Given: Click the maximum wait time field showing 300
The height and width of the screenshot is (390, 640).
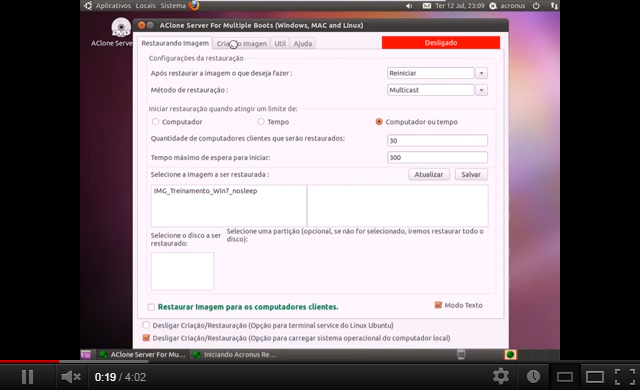Looking at the screenshot, I should pos(437,157).
